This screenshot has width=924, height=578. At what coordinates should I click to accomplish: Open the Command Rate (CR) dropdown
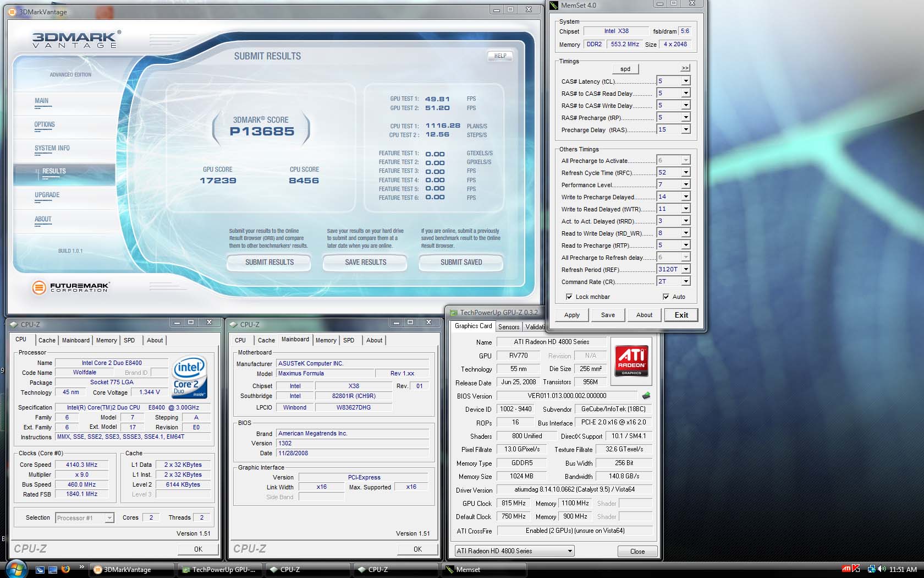pyautogui.click(x=686, y=281)
